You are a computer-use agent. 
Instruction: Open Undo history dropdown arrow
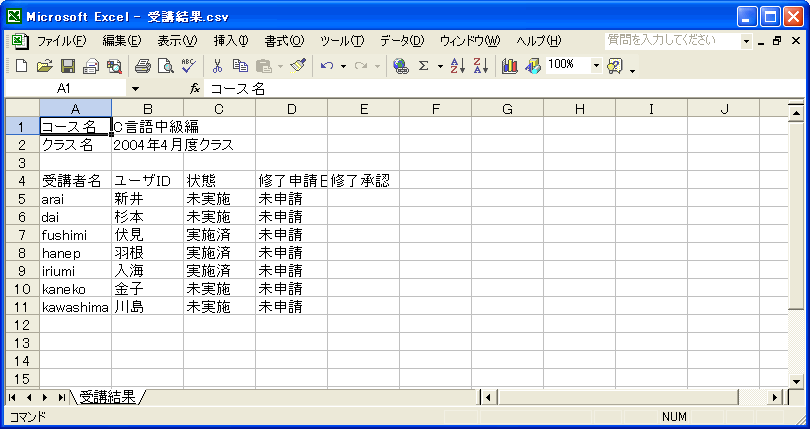click(x=343, y=66)
